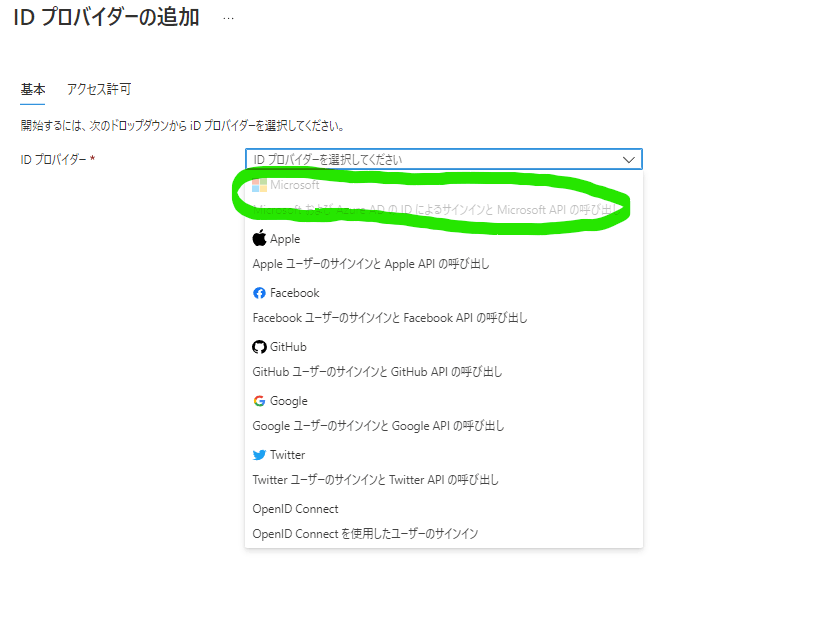
Task: Select the Twitter provider option
Action: tap(444, 467)
